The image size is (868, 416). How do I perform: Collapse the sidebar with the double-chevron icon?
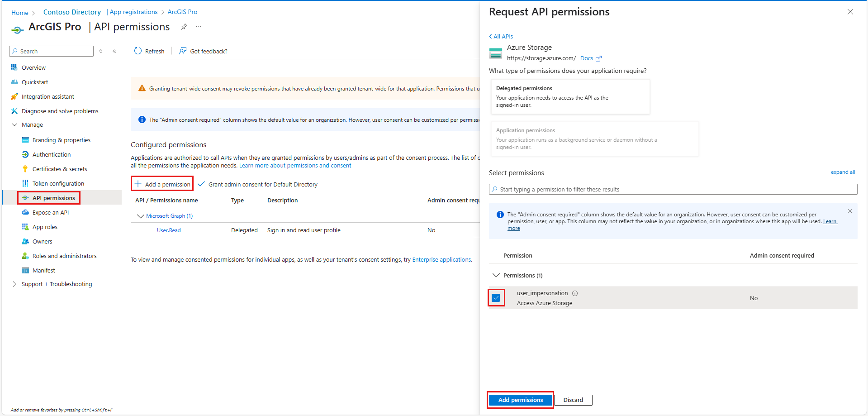(x=115, y=51)
